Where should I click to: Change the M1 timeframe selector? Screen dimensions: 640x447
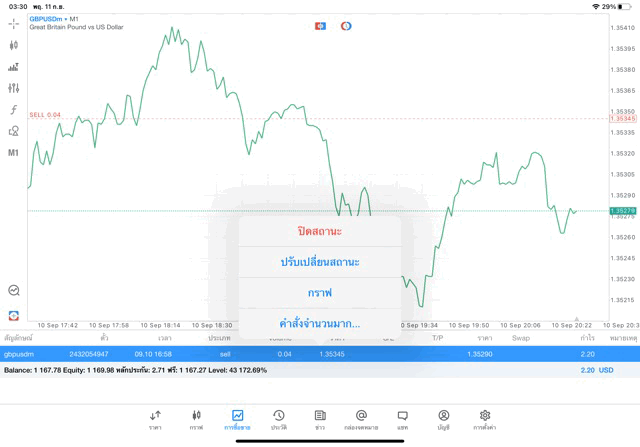(x=14, y=153)
